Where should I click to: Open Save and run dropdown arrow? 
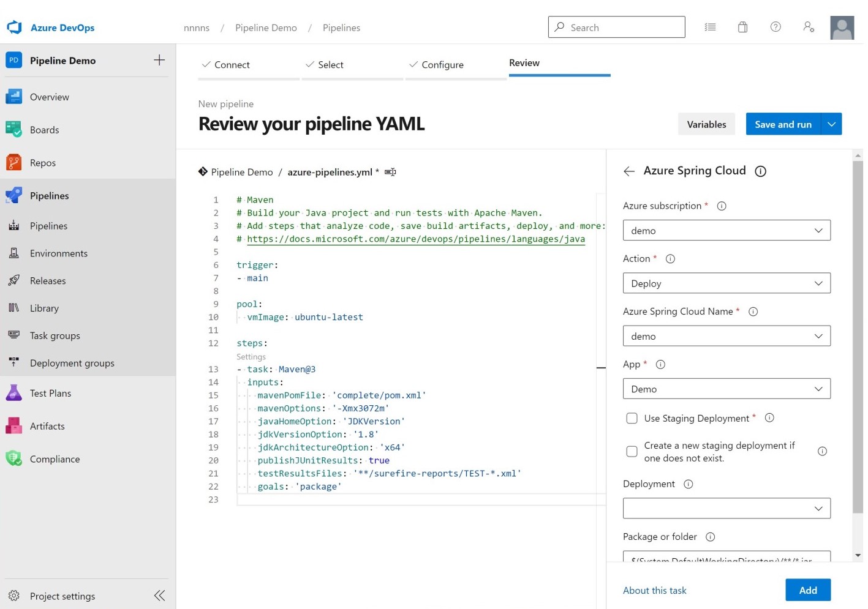point(831,124)
